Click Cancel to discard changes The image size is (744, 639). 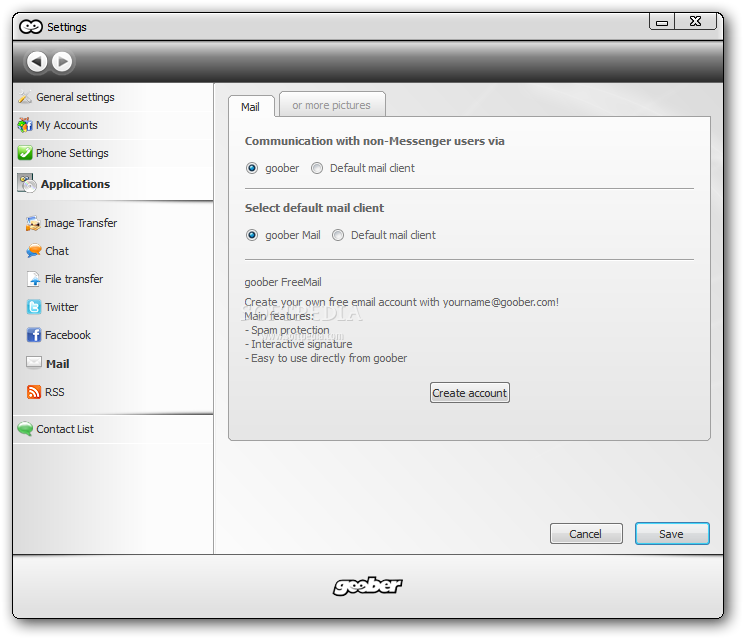[586, 534]
